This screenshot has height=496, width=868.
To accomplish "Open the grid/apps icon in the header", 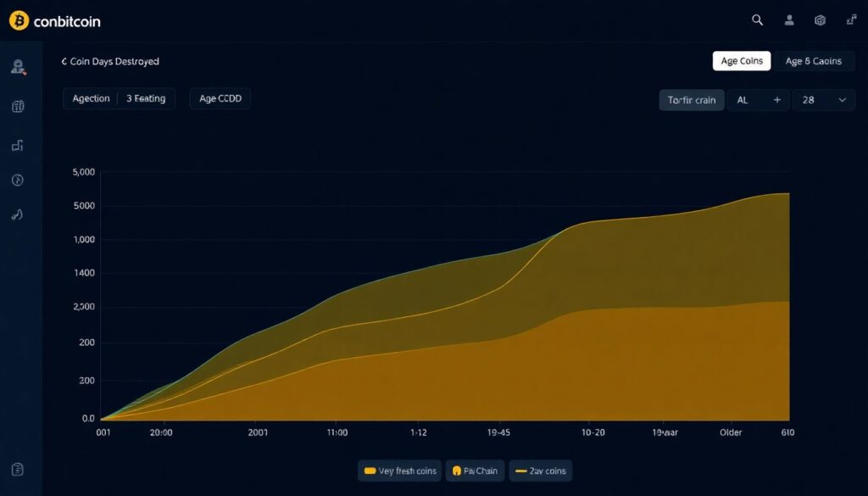I will 819,20.
